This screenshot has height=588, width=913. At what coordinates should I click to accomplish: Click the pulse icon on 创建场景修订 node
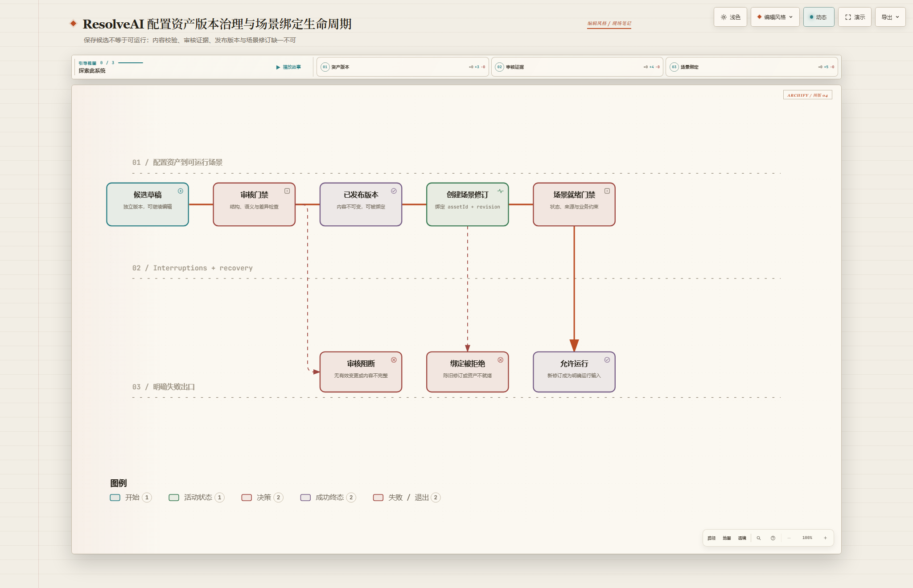(x=500, y=191)
